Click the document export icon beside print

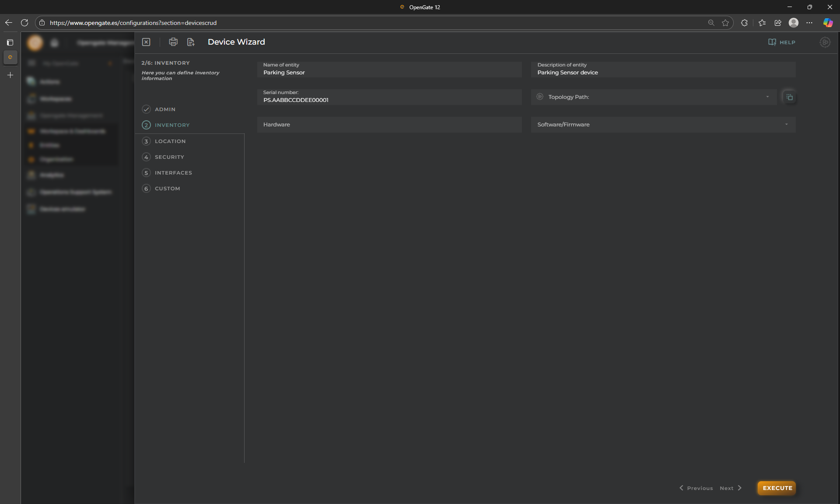(x=191, y=42)
